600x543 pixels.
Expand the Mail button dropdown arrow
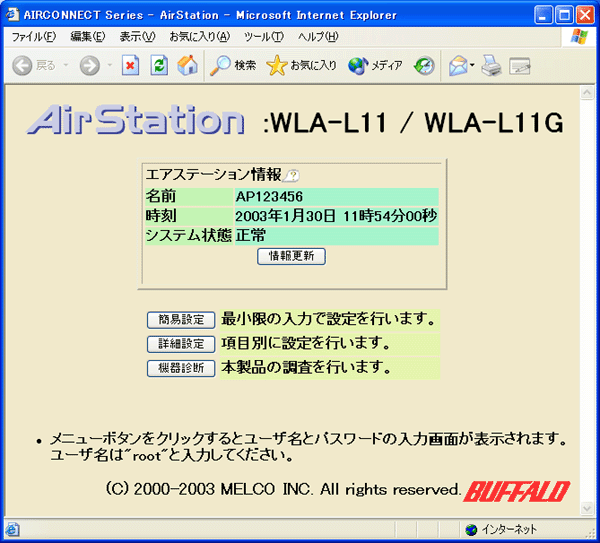472,66
